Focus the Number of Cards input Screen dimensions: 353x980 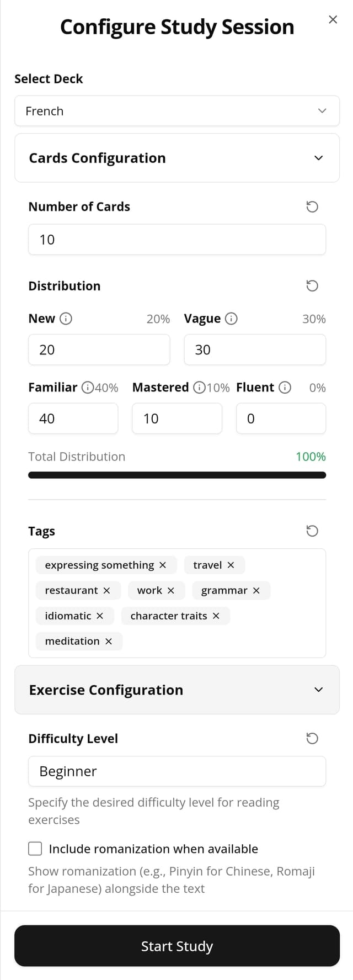pos(177,240)
